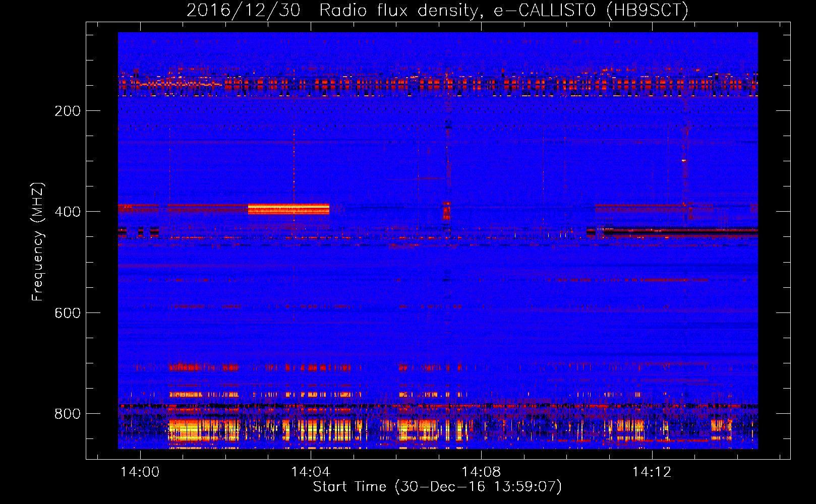This screenshot has width=816, height=504.
Task: Click the 400 frequency axis label
Action: pyautogui.click(x=68, y=212)
